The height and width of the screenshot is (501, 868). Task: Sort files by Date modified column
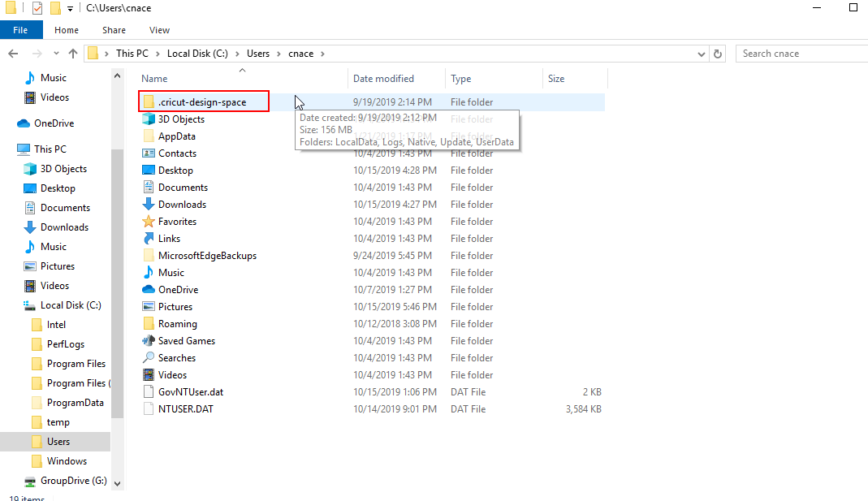point(383,78)
